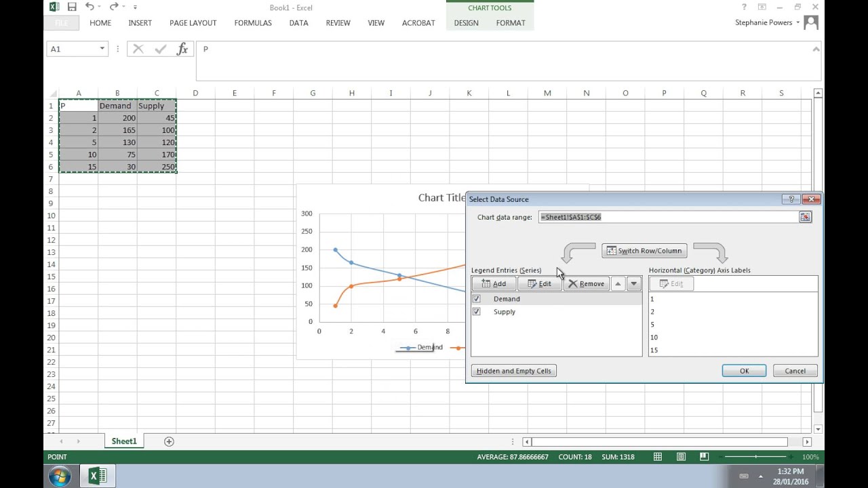Open the Windows Start button
The width and height of the screenshot is (868, 488).
tap(60, 476)
